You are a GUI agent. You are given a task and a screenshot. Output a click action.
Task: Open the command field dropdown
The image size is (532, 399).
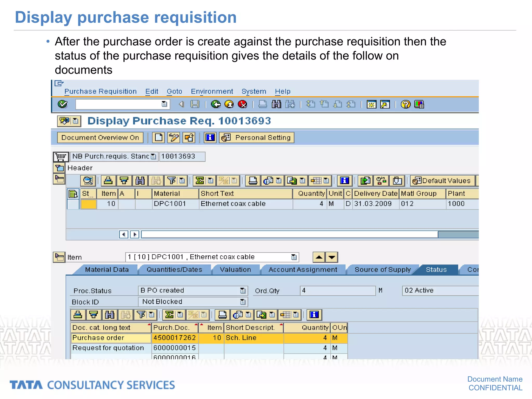(164, 104)
